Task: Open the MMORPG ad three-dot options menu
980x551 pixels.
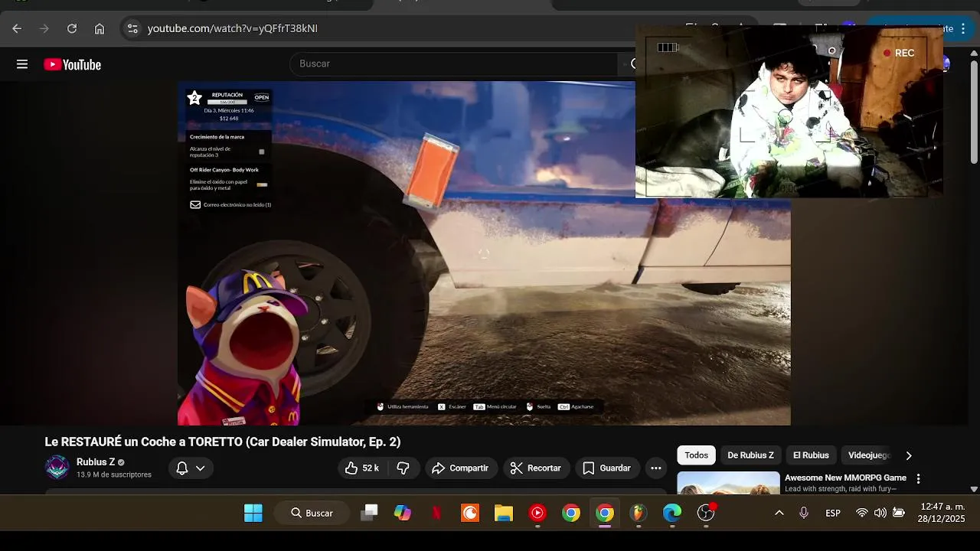Action: pyautogui.click(x=918, y=479)
